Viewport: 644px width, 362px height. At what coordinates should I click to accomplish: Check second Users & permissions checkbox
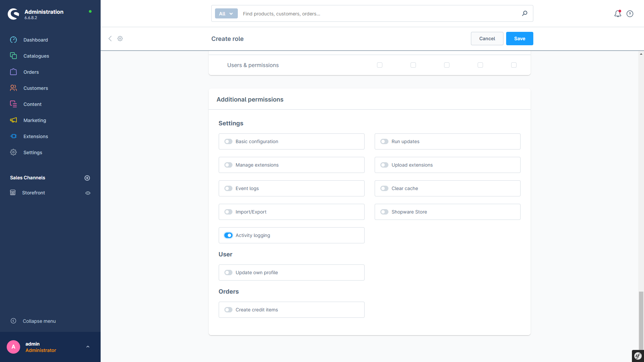click(413, 65)
